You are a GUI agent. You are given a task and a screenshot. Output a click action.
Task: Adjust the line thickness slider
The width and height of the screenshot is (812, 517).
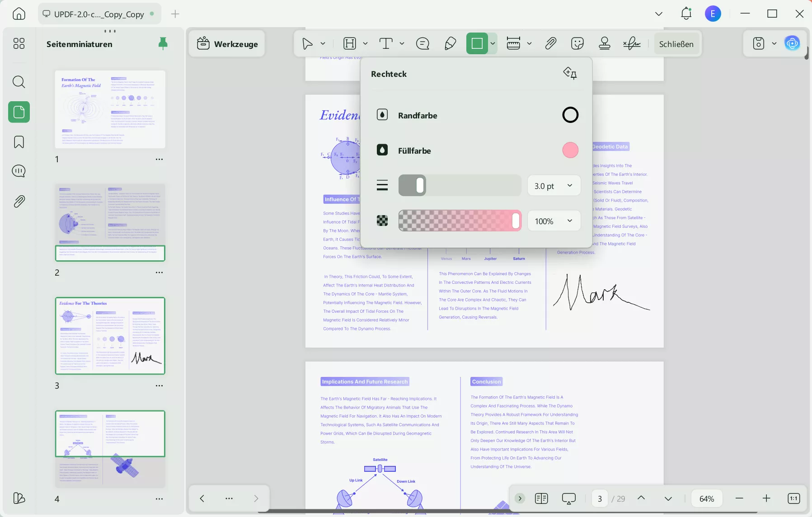click(x=460, y=186)
